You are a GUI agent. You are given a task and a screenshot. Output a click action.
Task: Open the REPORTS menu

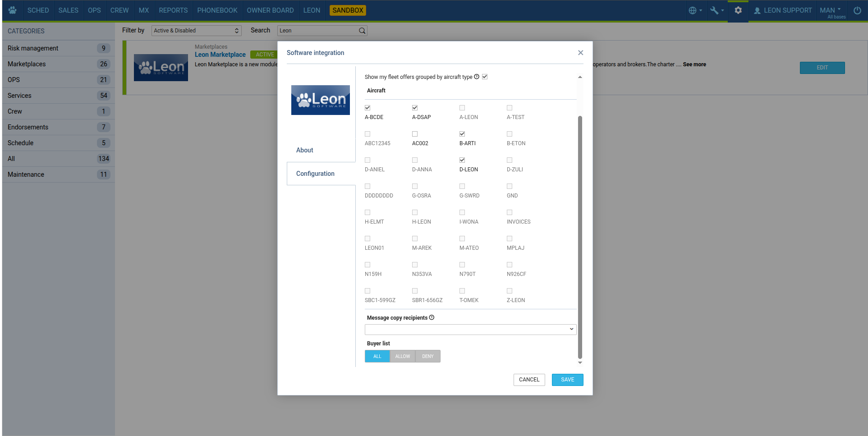[173, 10]
